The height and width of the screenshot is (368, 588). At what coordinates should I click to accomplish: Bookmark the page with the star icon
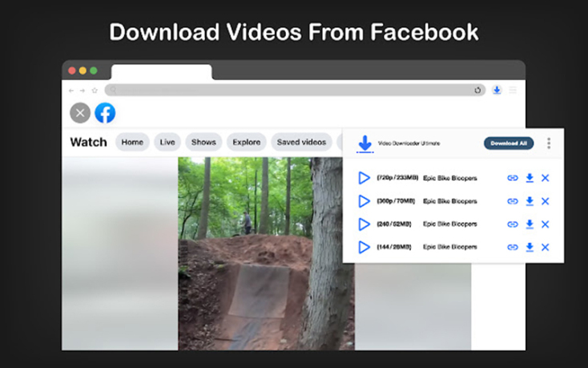pyautogui.click(x=95, y=91)
